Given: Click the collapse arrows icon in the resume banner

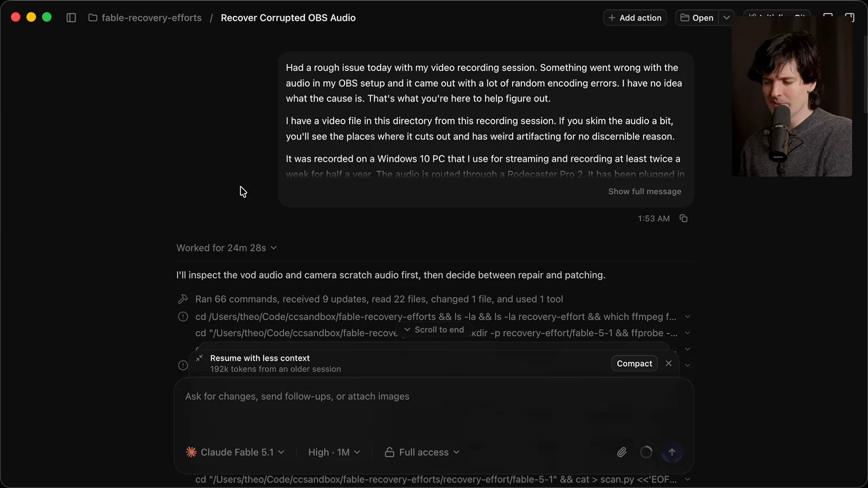Looking at the screenshot, I should click(x=199, y=358).
